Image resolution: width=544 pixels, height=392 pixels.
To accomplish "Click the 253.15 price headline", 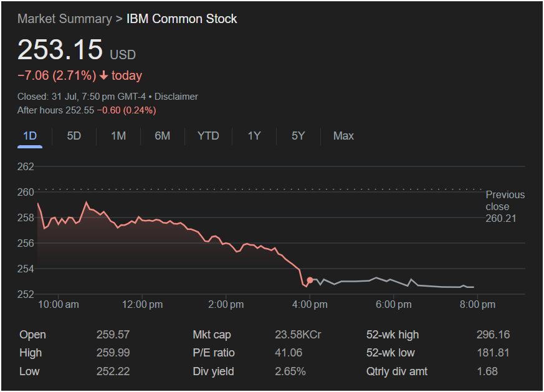I will click(60, 50).
